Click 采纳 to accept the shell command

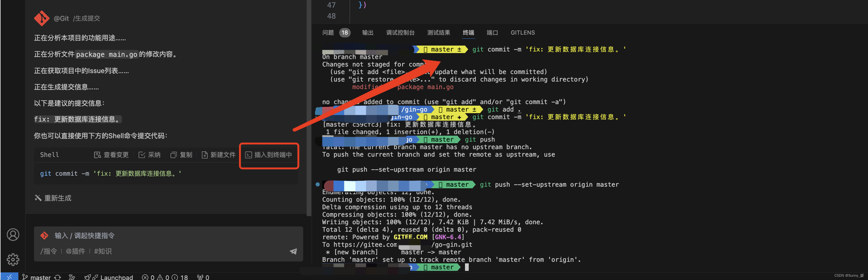click(149, 155)
